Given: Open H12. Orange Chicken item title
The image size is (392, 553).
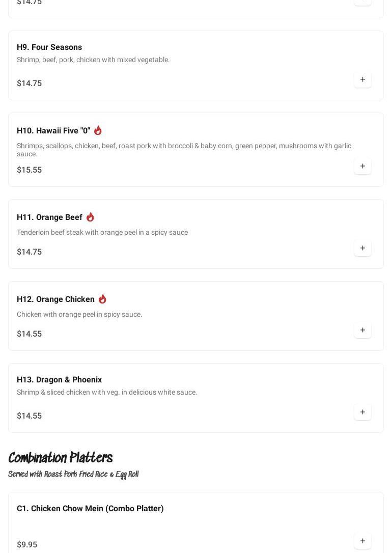Looking at the screenshot, I should (x=55, y=299).
